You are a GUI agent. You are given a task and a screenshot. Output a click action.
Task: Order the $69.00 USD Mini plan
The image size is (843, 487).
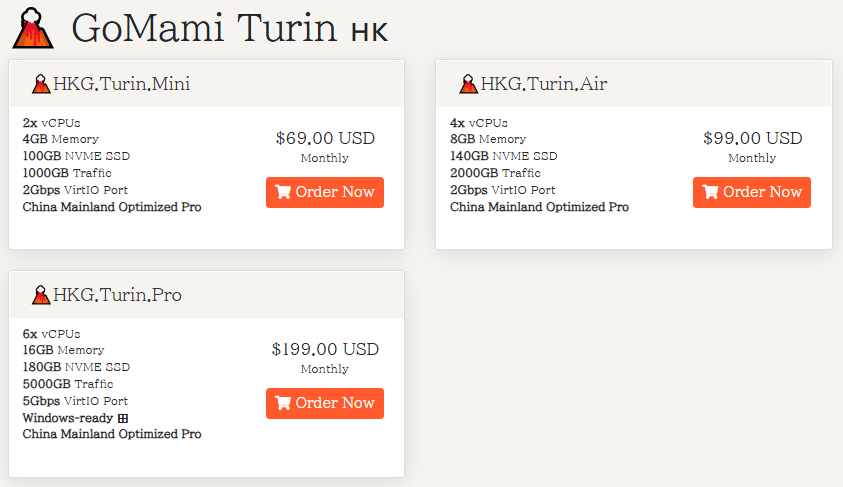pyautogui.click(x=325, y=192)
